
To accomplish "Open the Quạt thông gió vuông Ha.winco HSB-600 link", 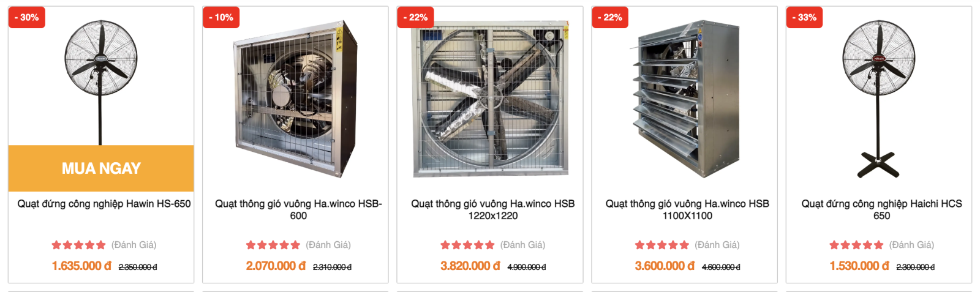I will [x=298, y=209].
